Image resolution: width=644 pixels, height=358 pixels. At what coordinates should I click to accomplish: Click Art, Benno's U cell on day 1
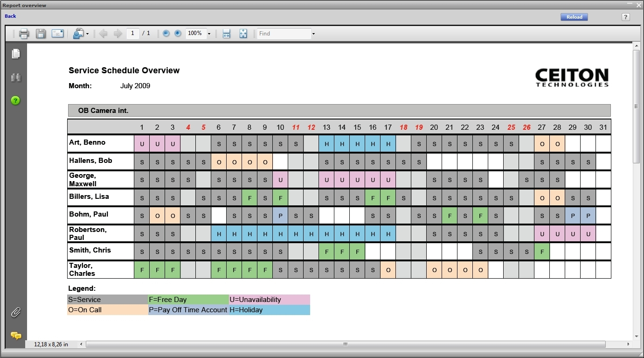tap(142, 144)
